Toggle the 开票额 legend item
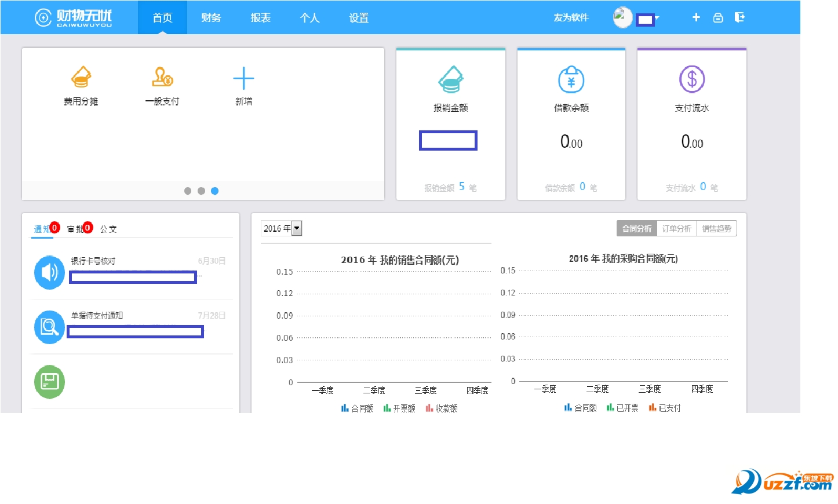Image resolution: width=838 pixels, height=504 pixels. [399, 408]
